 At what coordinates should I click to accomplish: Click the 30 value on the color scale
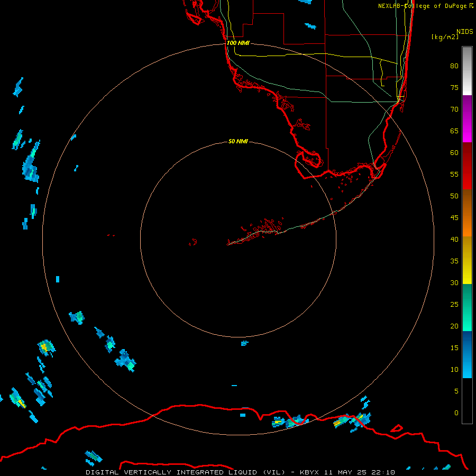454,282
